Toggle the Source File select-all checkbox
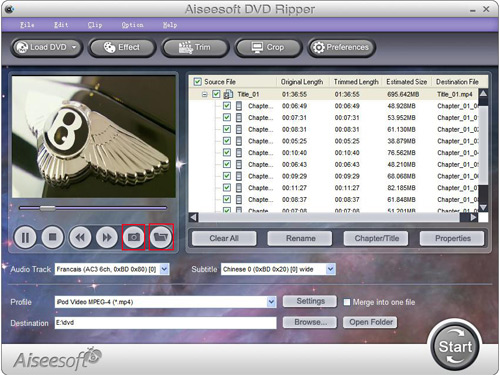The image size is (500, 375). pyautogui.click(x=197, y=82)
